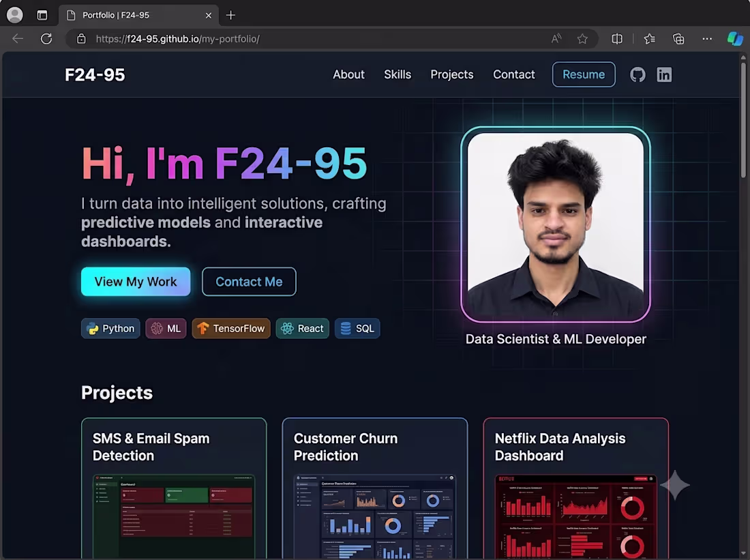750x560 pixels.
Task: Navigate to the Contact section
Action: click(514, 74)
